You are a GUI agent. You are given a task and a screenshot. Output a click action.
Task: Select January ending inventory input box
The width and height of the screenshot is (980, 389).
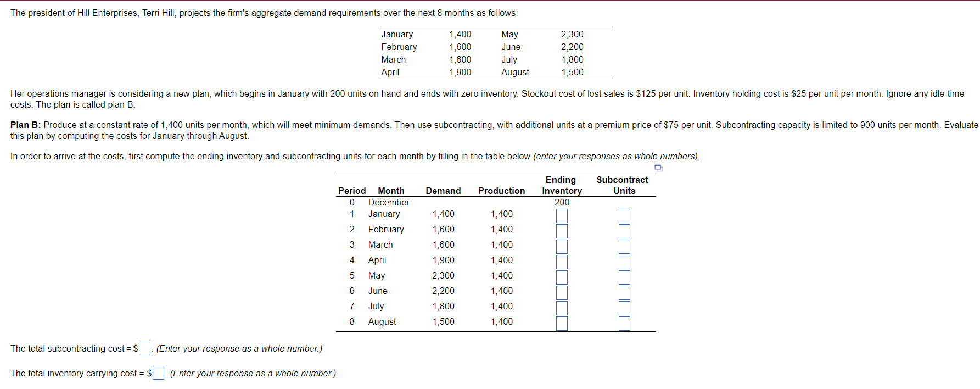(x=562, y=216)
